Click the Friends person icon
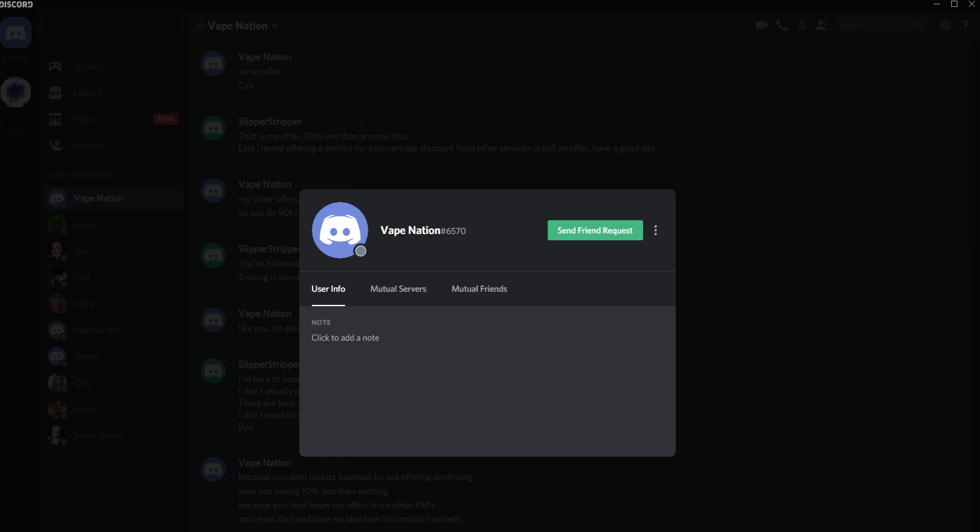This screenshot has height=532, width=980. pyautogui.click(x=55, y=146)
